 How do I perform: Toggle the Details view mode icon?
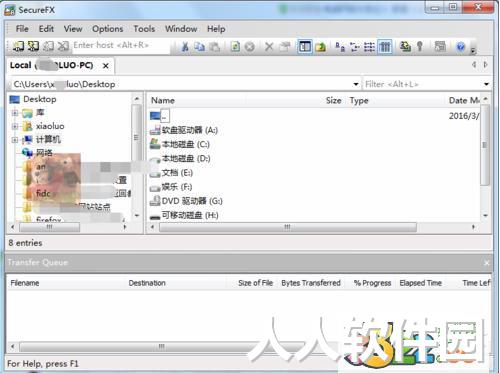(385, 47)
